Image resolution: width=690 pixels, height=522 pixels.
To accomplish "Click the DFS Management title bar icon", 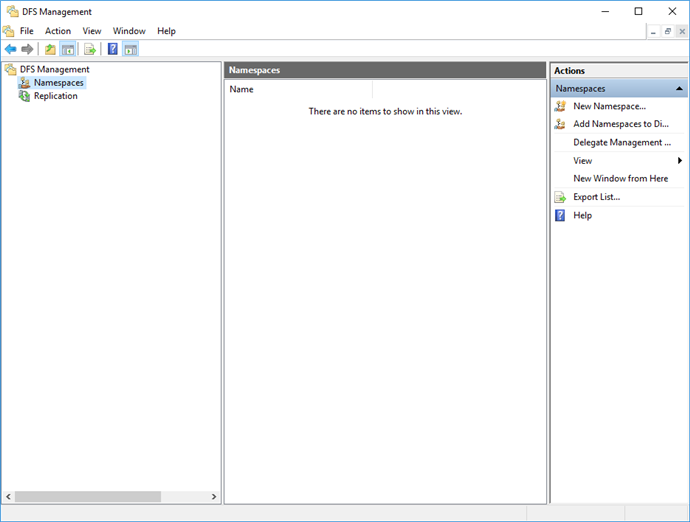I will point(13,11).
